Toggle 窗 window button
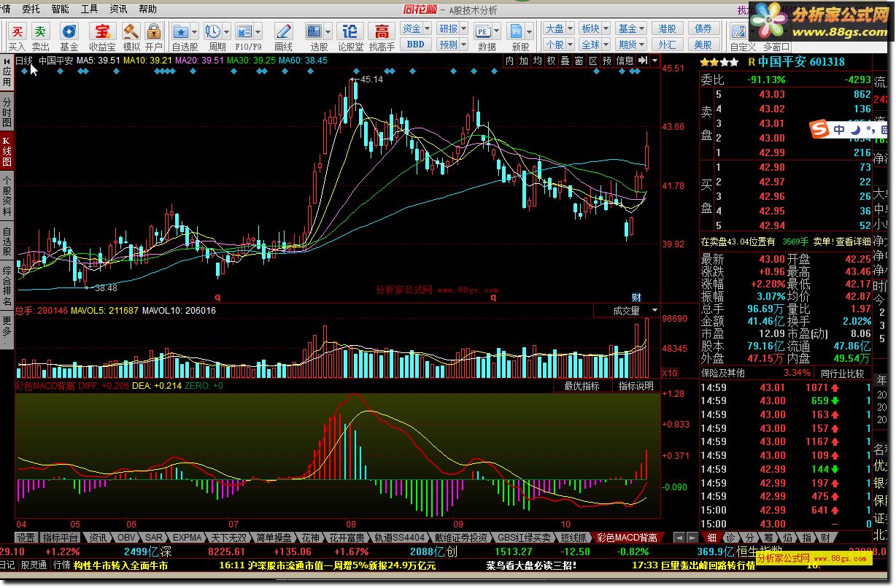 tap(579, 61)
